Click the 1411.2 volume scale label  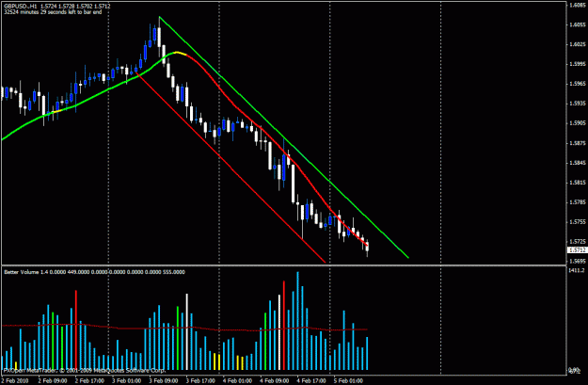click(577, 270)
